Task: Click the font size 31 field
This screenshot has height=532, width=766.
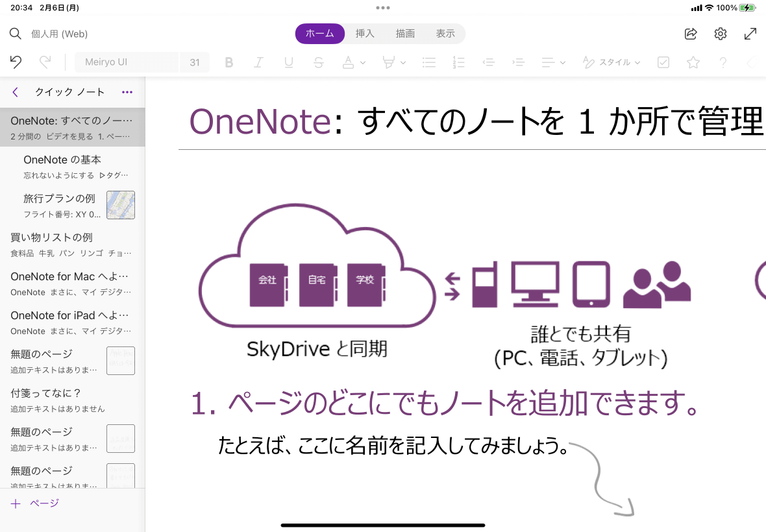Action: tap(195, 62)
